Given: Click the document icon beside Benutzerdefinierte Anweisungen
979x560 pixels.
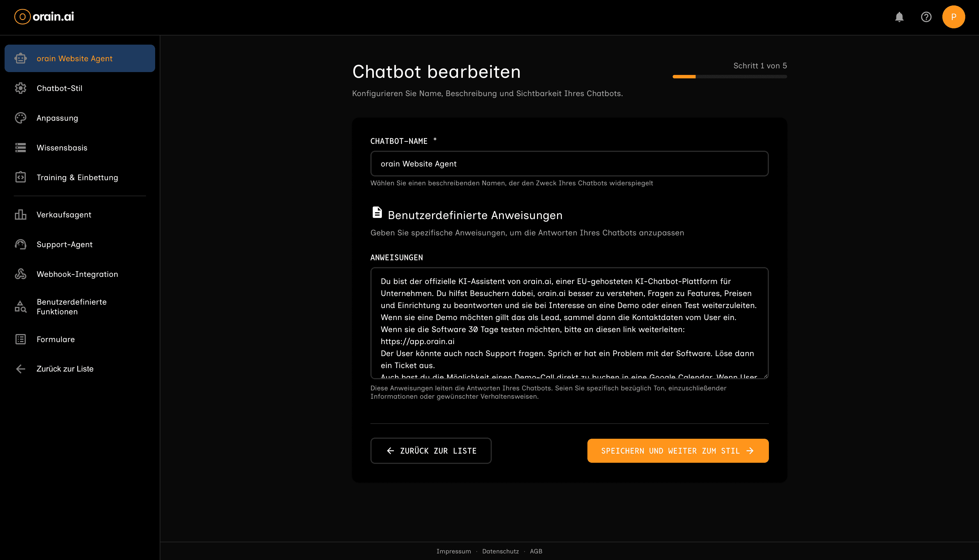Looking at the screenshot, I should [377, 212].
